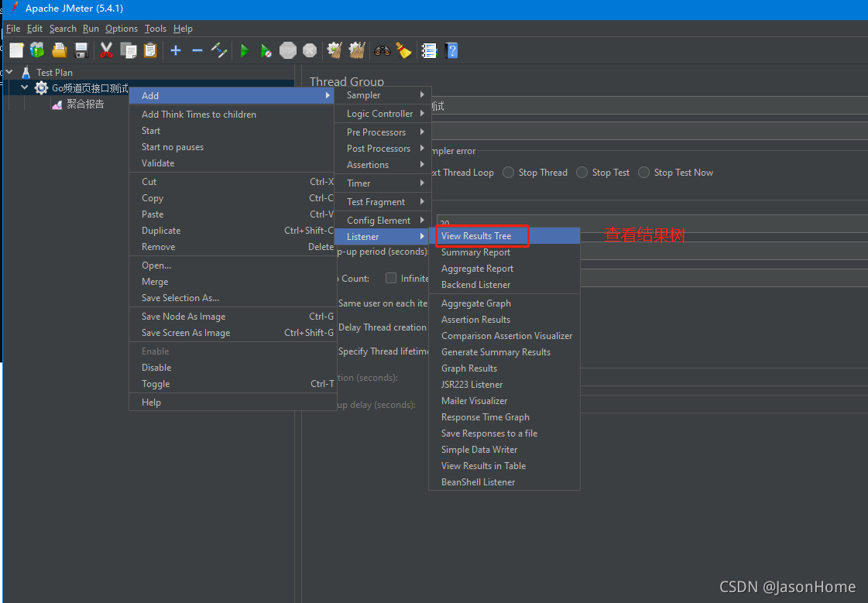Click the Toggle enable/disable icon
Screen dimensions: 868x603
tap(219, 50)
